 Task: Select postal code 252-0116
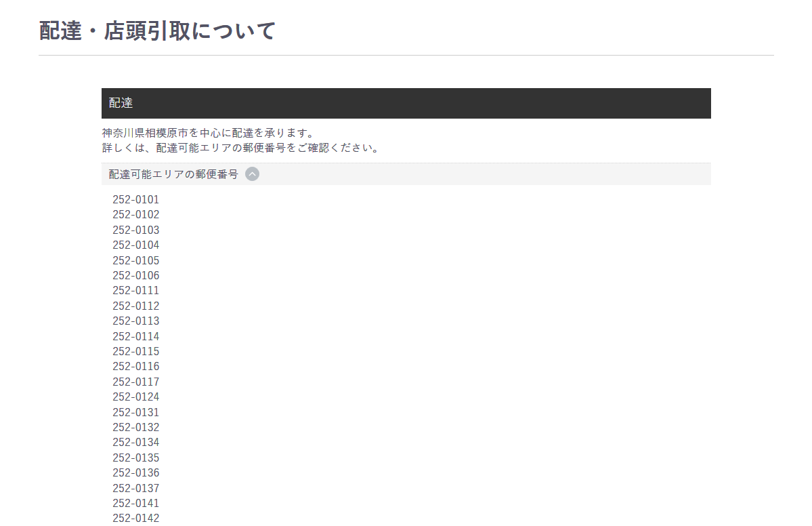[135, 367]
